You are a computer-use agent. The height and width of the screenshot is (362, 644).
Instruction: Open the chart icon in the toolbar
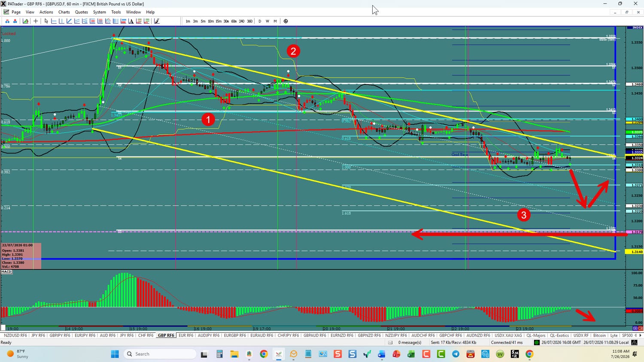26,21
